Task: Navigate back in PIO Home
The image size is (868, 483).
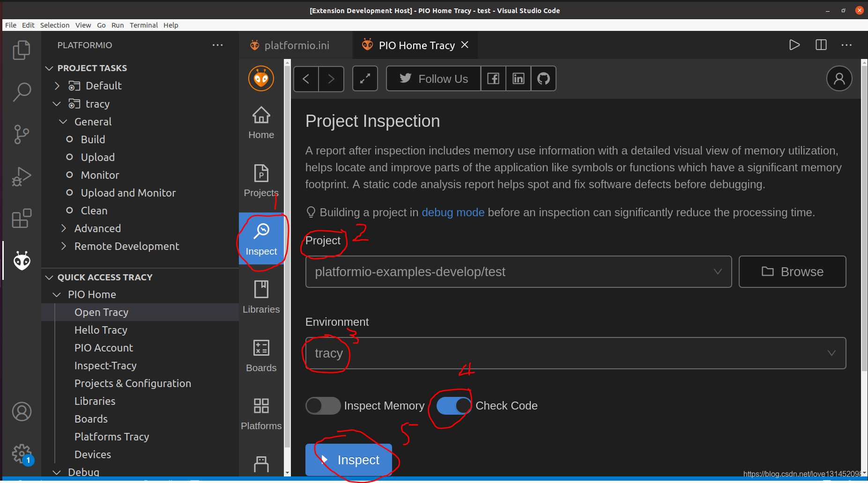Action: pos(306,79)
